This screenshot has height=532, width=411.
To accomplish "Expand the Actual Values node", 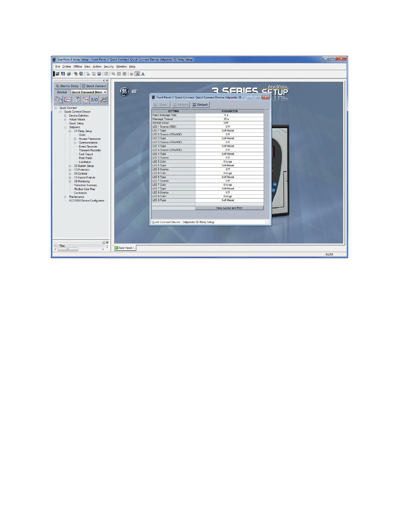I will [65, 120].
